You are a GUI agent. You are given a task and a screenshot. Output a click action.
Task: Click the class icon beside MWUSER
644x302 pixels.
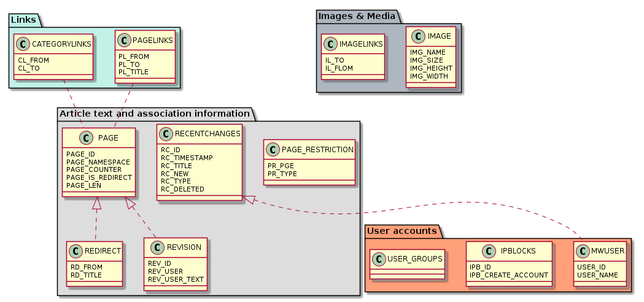(583, 251)
